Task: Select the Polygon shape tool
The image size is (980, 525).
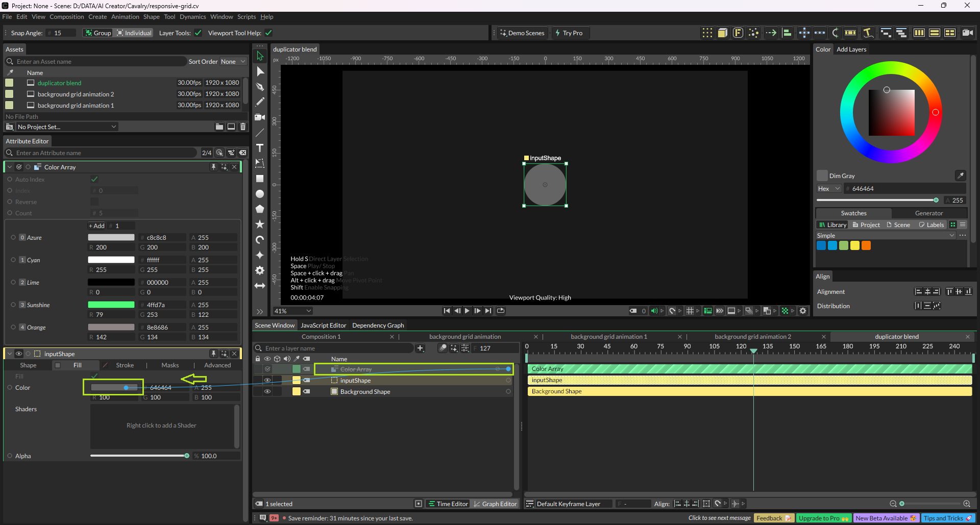Action: 260,209
